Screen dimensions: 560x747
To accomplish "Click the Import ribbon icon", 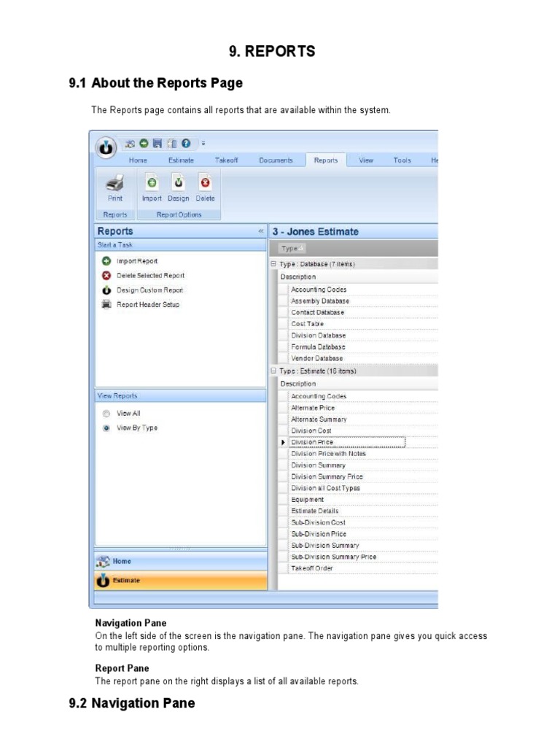I will pos(152,182).
